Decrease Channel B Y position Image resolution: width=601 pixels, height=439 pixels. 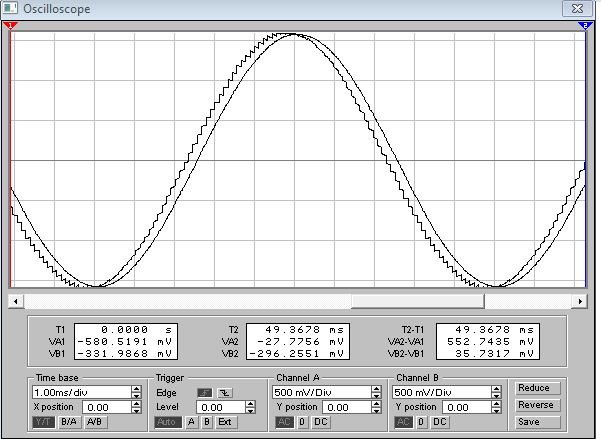coord(496,410)
